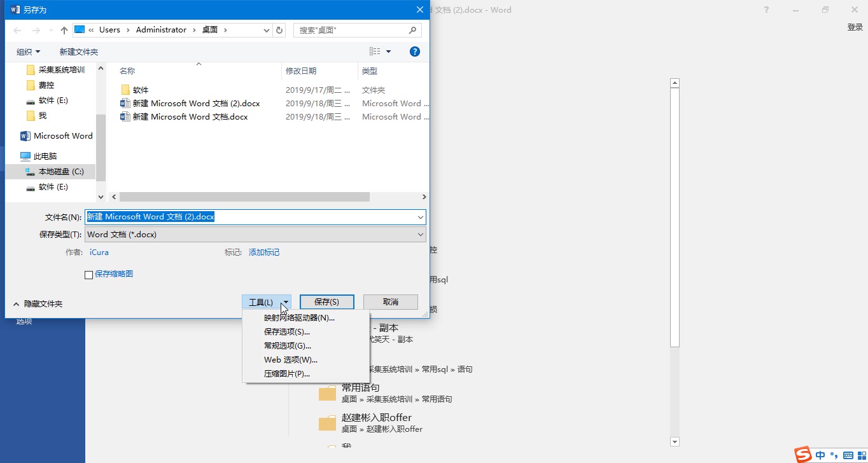Close the 另存为 dialog
The width and height of the screenshot is (868, 463).
tap(420, 10)
